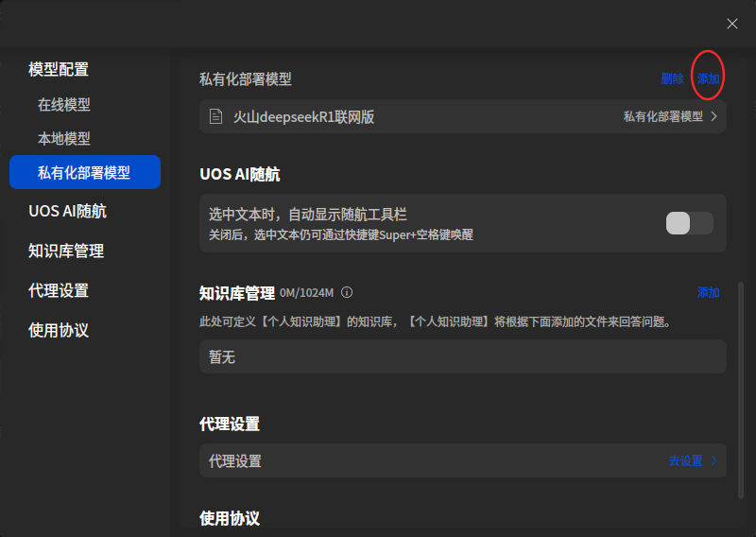
Task: Toggle the 自动显示随航工具栏 switch
Action: (689, 223)
